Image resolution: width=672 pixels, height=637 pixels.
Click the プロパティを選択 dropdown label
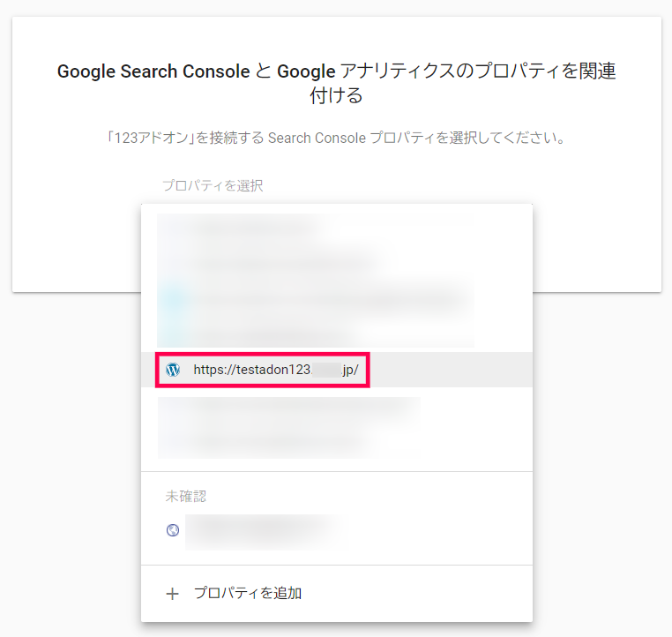[x=213, y=185]
